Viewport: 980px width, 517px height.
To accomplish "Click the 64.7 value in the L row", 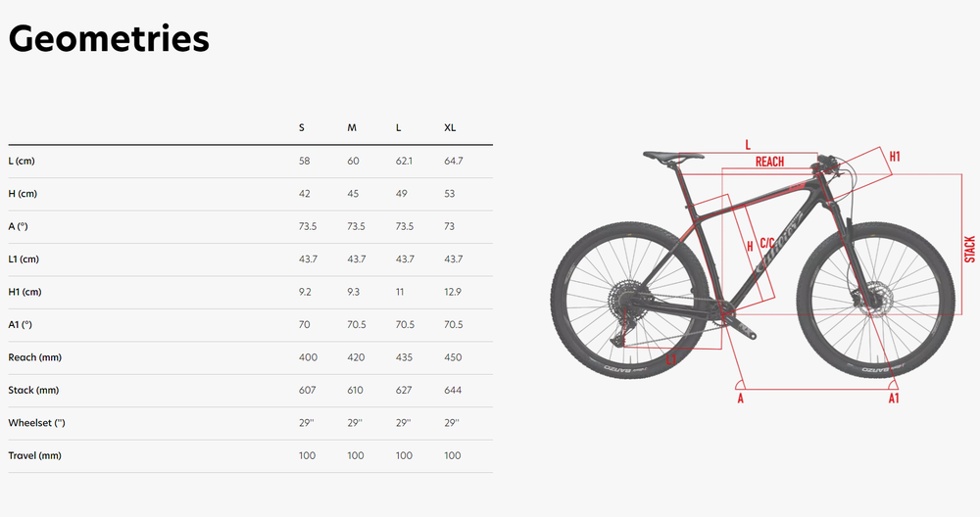I will (453, 161).
